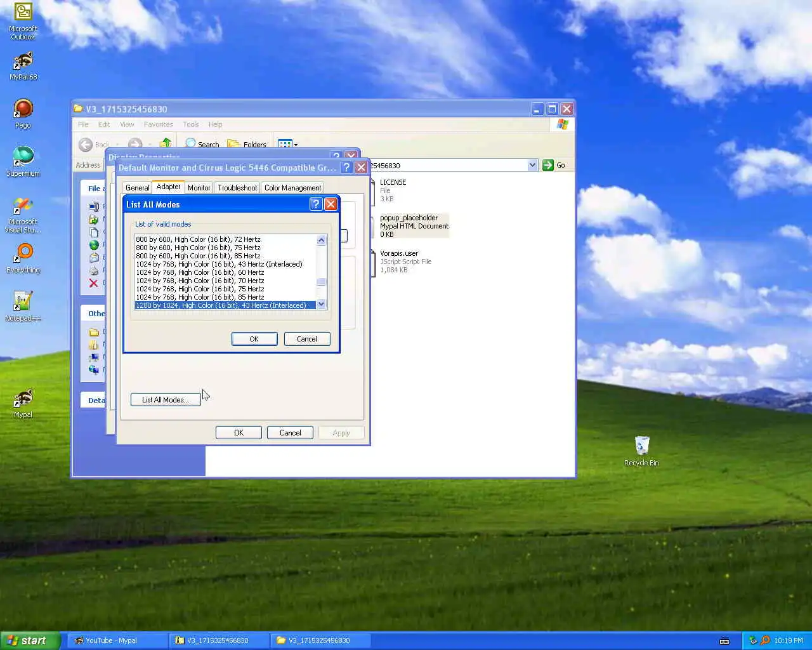Select 1024 by 768, 75 Hertz mode
Image resolution: width=812 pixels, height=650 pixels.
[225, 289]
